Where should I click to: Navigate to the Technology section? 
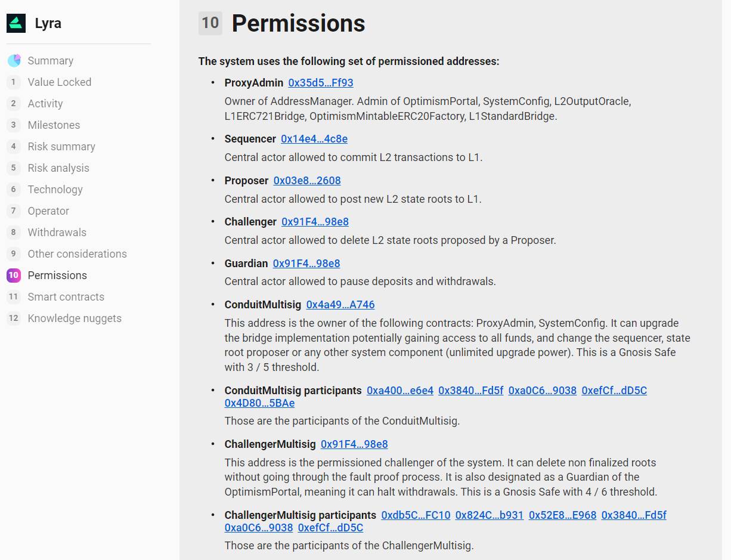55,189
